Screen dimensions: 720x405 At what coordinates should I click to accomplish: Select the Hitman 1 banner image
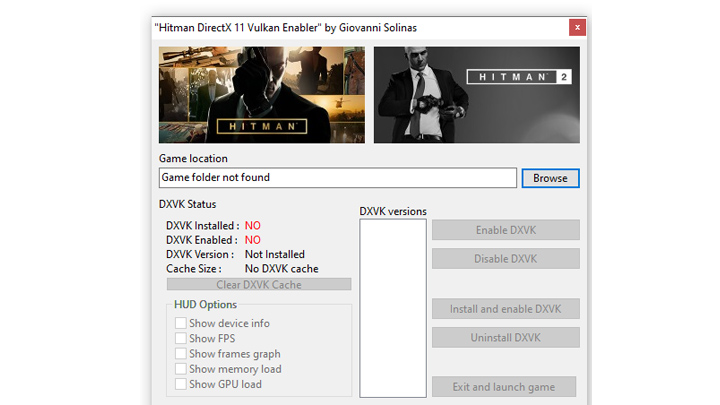pyautogui.click(x=262, y=95)
